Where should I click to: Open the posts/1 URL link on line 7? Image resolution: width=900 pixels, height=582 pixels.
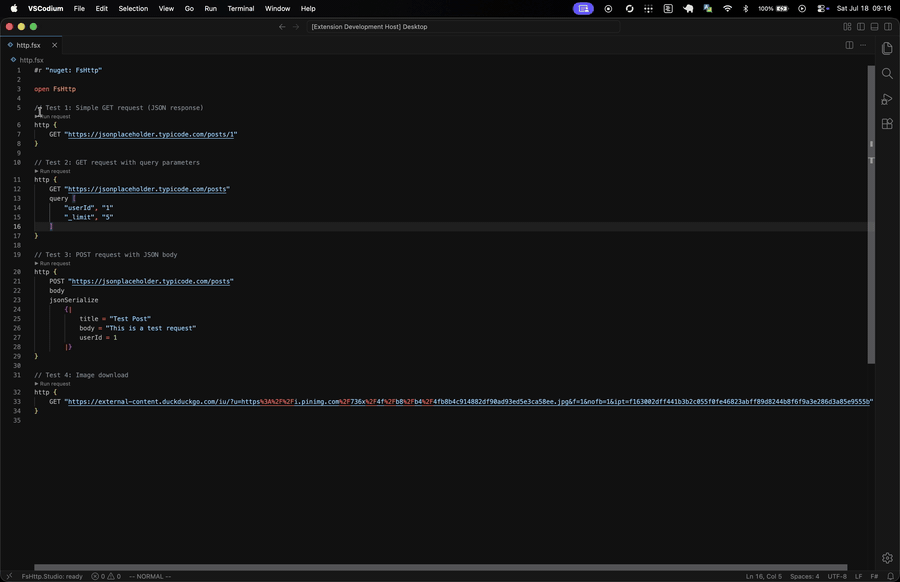click(x=151, y=134)
